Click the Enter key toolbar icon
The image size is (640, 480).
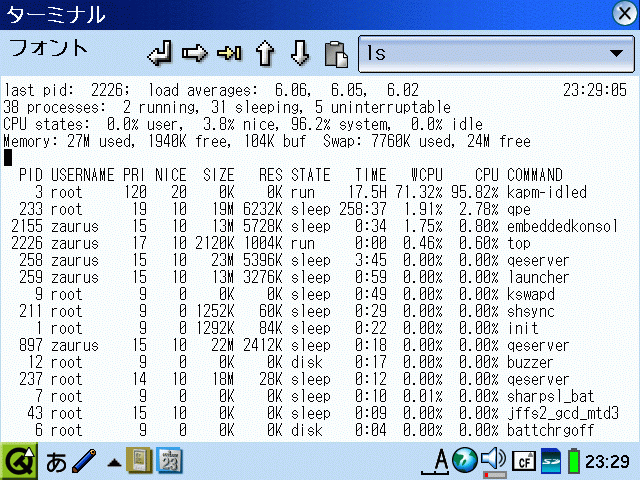pyautogui.click(x=160, y=53)
